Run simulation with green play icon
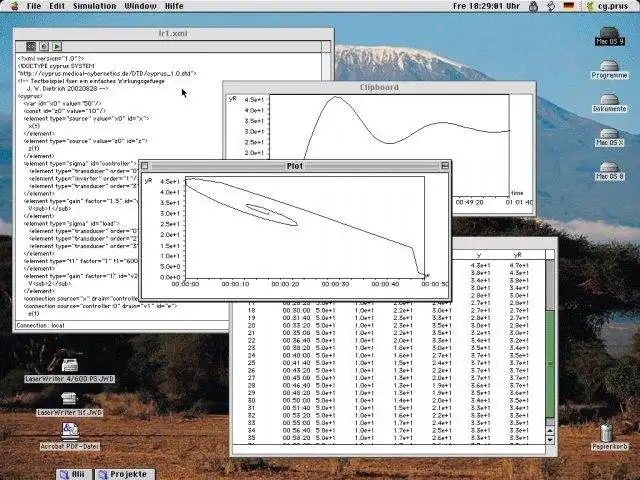This screenshot has width=640, height=480. click(x=57, y=46)
